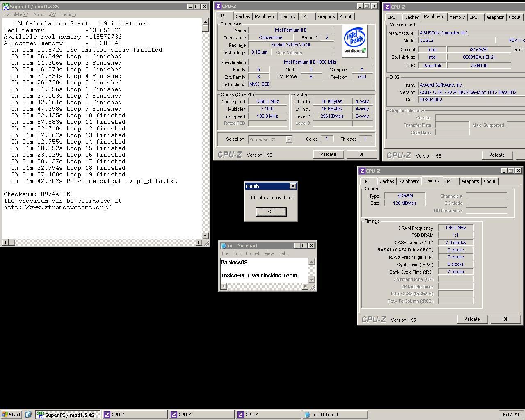The width and height of the screenshot is (525, 420).
Task: Click Super PI vertical scrollbar up arrow
Action: 205,22
